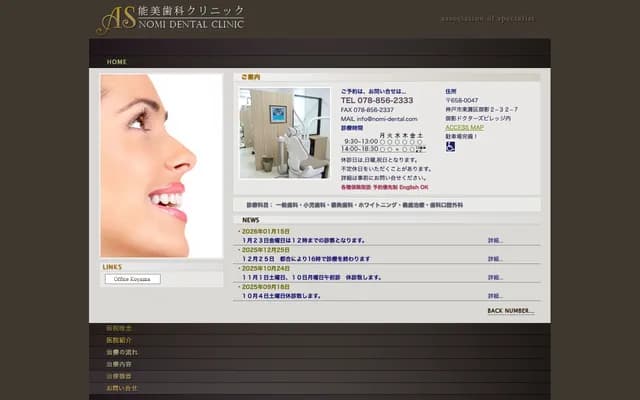The width and height of the screenshot is (640, 400).
Task: Click the 2025年10月24日 news date
Action: click(x=265, y=268)
